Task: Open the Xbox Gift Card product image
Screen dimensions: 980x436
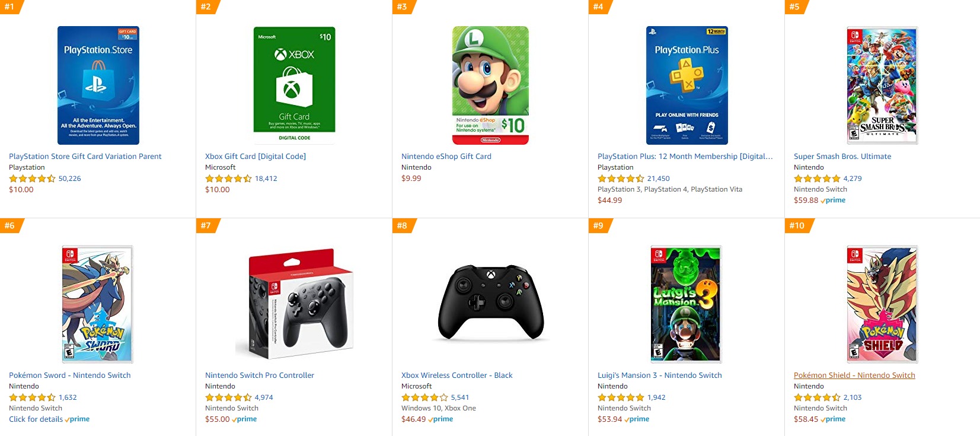Action: click(294, 85)
